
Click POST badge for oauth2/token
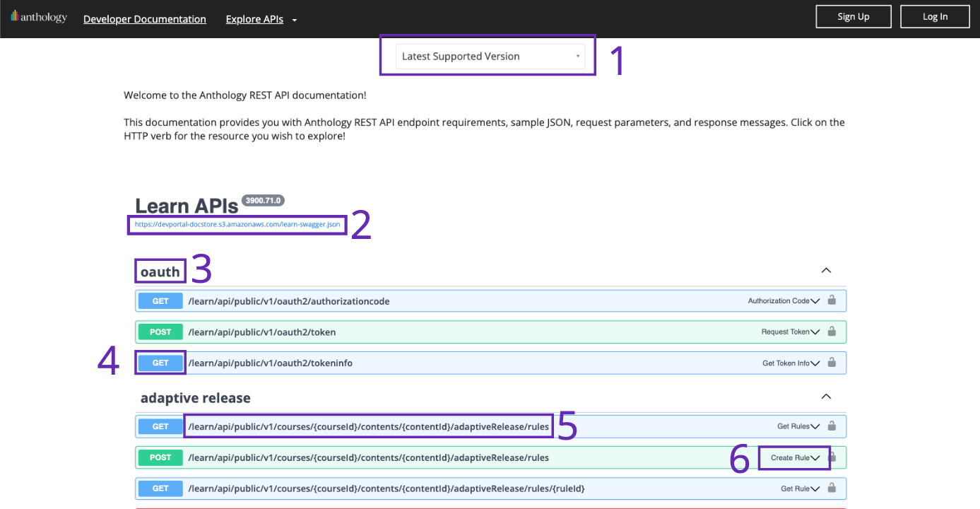tap(160, 332)
